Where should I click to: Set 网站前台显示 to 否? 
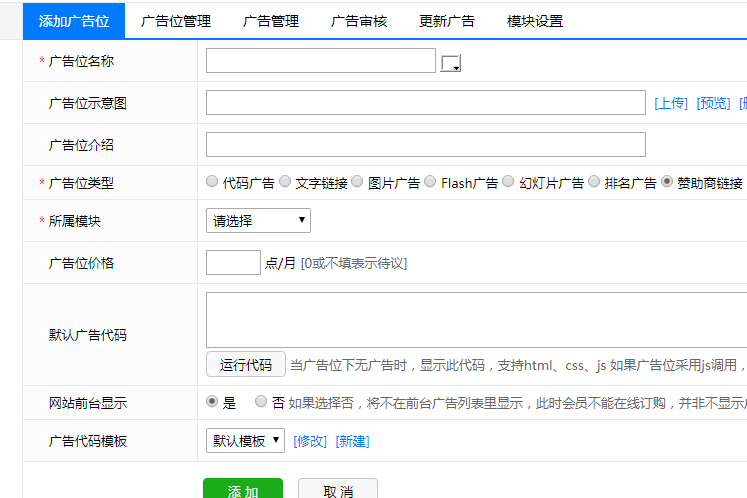261,402
